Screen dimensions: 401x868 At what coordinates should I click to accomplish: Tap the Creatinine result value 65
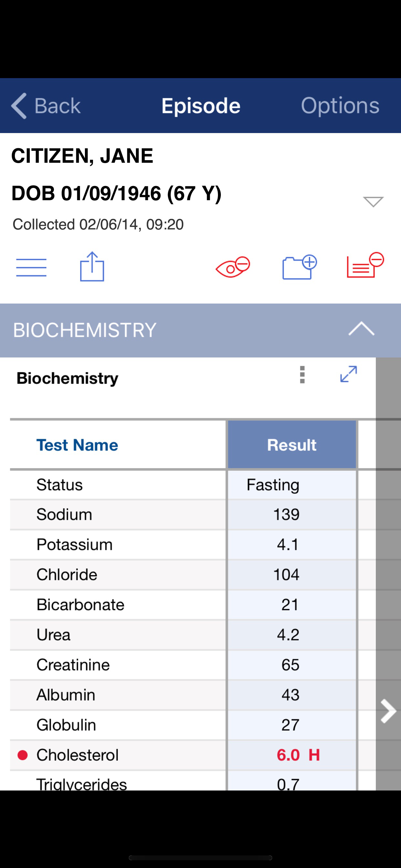click(x=291, y=665)
